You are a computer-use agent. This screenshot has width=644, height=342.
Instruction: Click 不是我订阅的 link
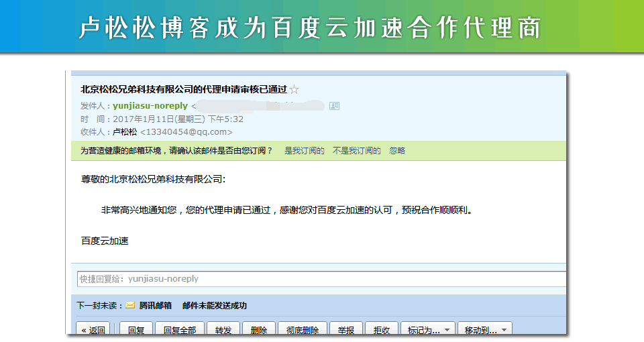coord(356,151)
